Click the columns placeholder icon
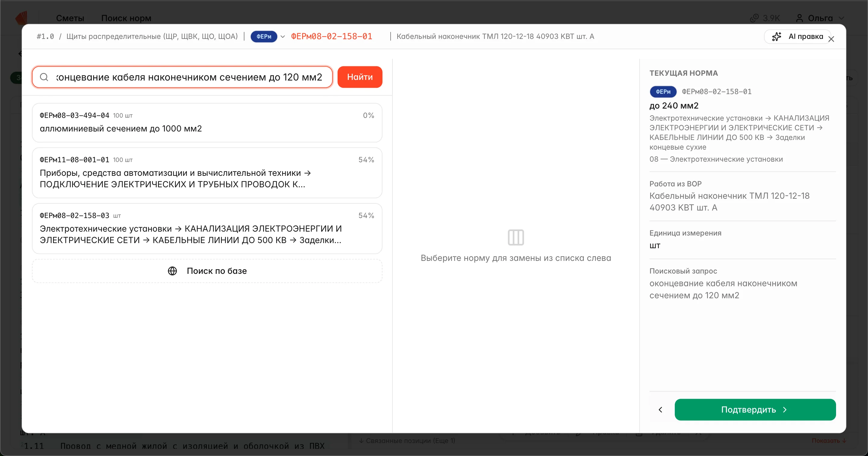Image resolution: width=868 pixels, height=456 pixels. pos(516,237)
